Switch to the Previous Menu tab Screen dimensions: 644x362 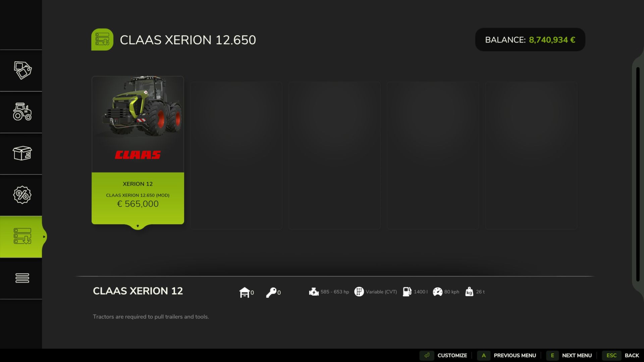tap(515, 355)
